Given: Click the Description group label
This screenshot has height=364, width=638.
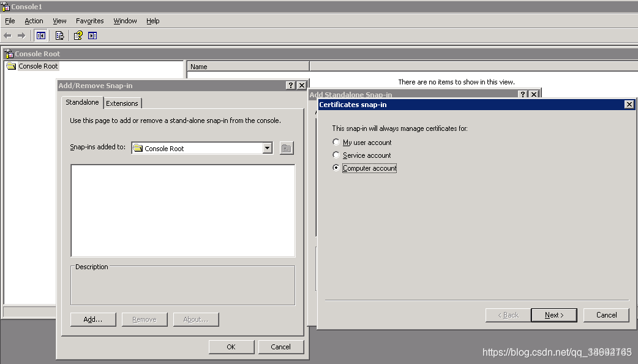Looking at the screenshot, I should pos(92,267).
